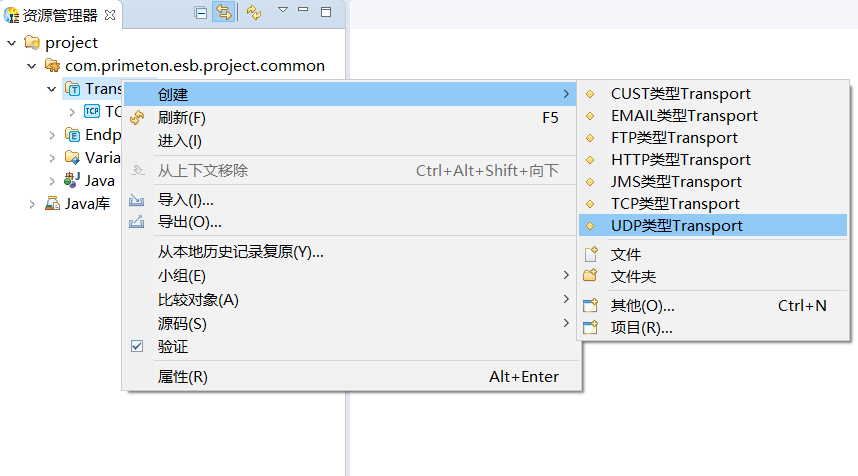Open the 比较对象(A) submenu

[x=198, y=300]
